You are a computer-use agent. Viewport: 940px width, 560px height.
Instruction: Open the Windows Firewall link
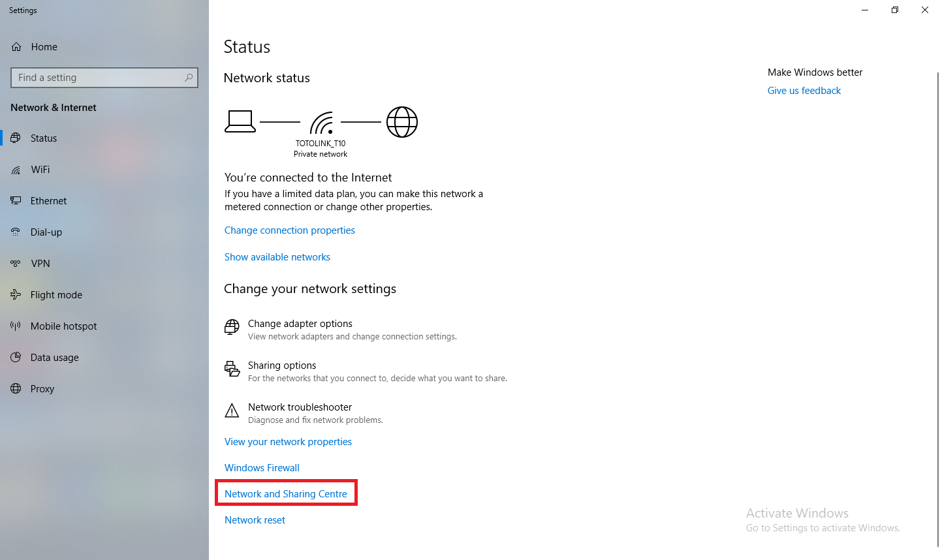point(262,468)
